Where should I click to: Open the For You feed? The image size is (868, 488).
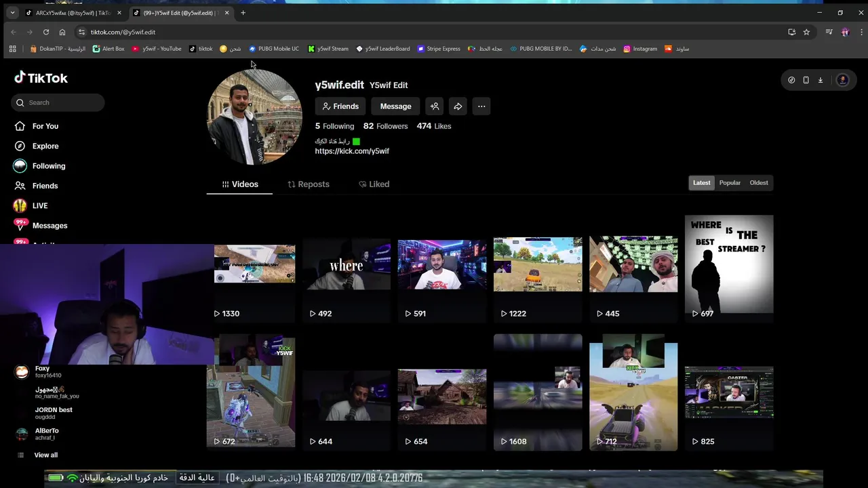45,126
